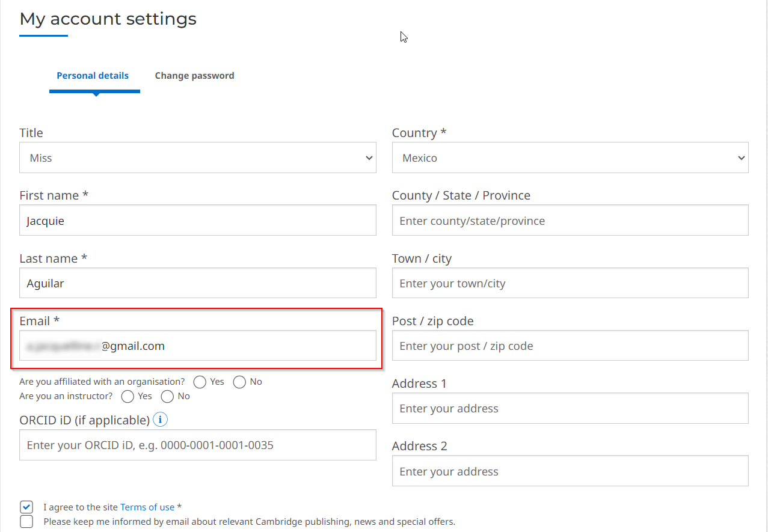
Task: Click the Address 2 input field
Action: click(570, 471)
